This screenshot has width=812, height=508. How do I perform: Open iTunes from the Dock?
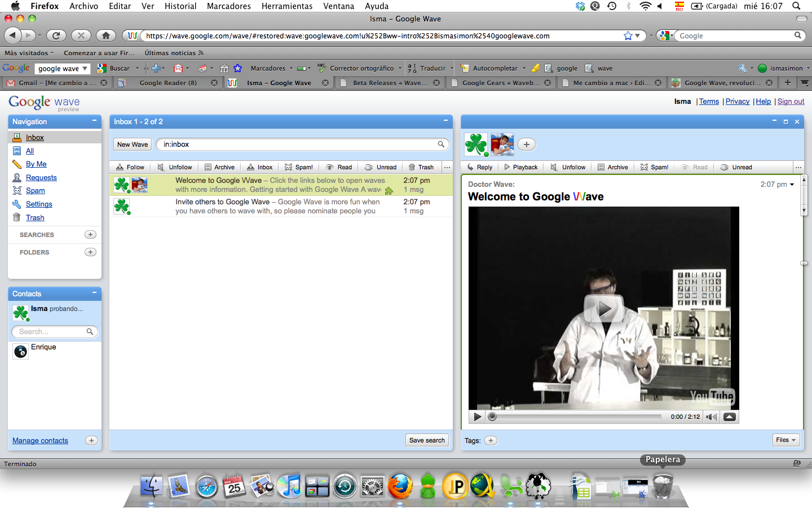tap(289, 486)
